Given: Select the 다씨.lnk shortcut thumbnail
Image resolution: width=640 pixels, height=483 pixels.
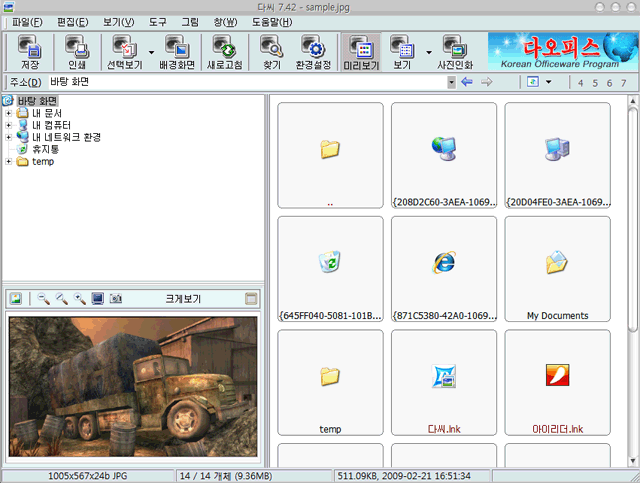Looking at the screenshot, I should pos(444,383).
